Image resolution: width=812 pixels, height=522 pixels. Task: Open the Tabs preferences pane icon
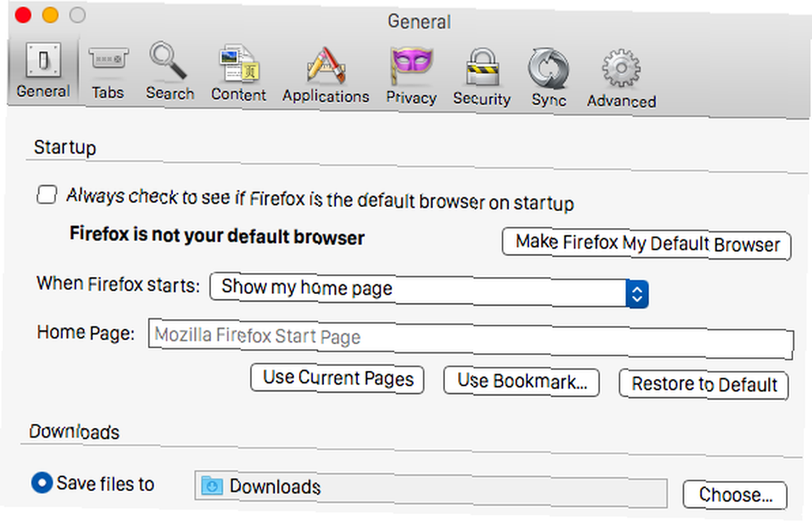108,60
